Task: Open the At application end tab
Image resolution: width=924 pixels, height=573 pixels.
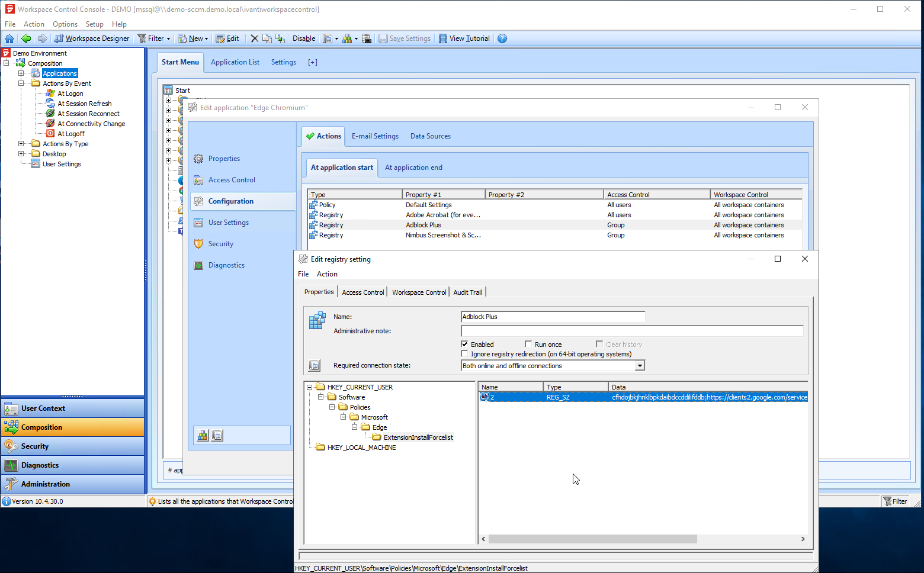Action: coord(413,168)
